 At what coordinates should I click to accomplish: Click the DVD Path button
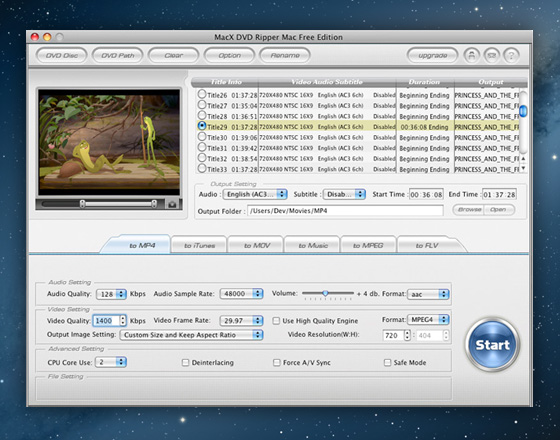pos(118,55)
